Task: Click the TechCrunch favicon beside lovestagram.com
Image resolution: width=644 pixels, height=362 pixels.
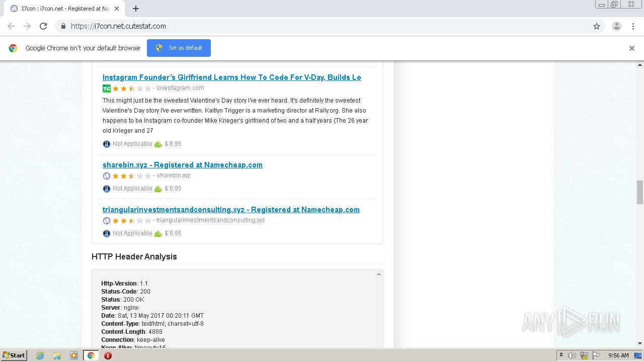Action: click(107, 88)
